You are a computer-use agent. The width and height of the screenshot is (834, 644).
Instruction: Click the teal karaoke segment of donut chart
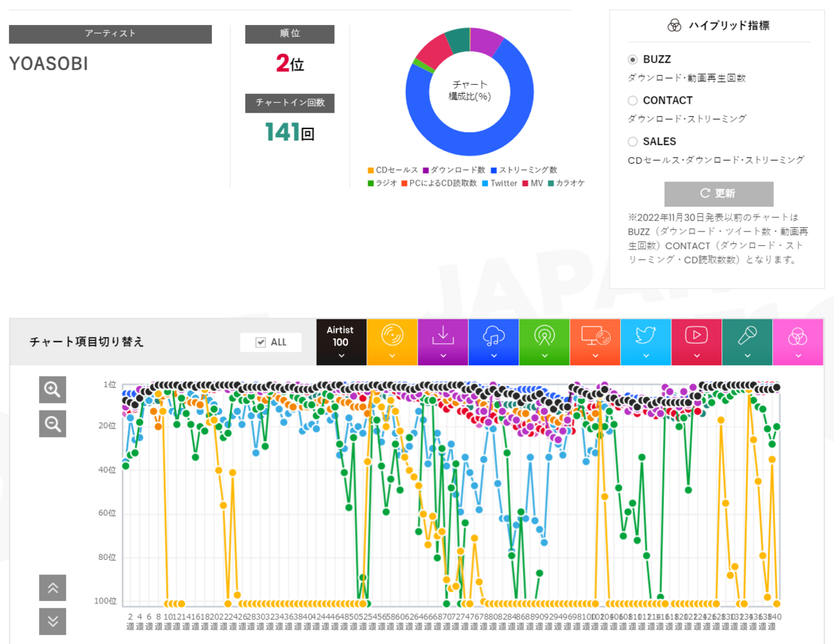click(x=458, y=40)
